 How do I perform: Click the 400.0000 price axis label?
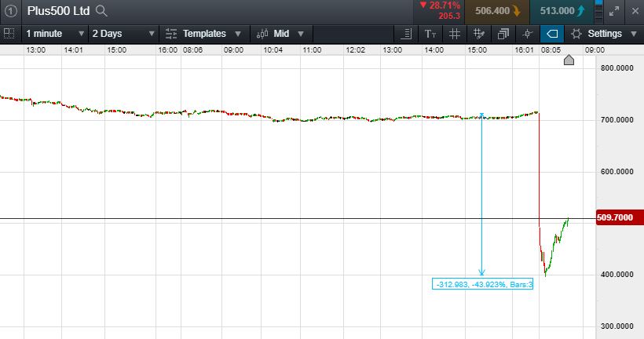(x=617, y=274)
